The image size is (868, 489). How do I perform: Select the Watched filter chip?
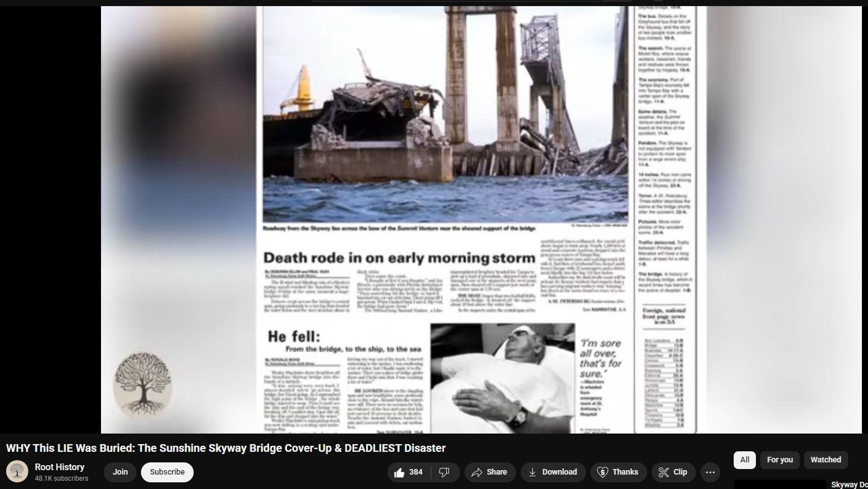[x=826, y=460]
